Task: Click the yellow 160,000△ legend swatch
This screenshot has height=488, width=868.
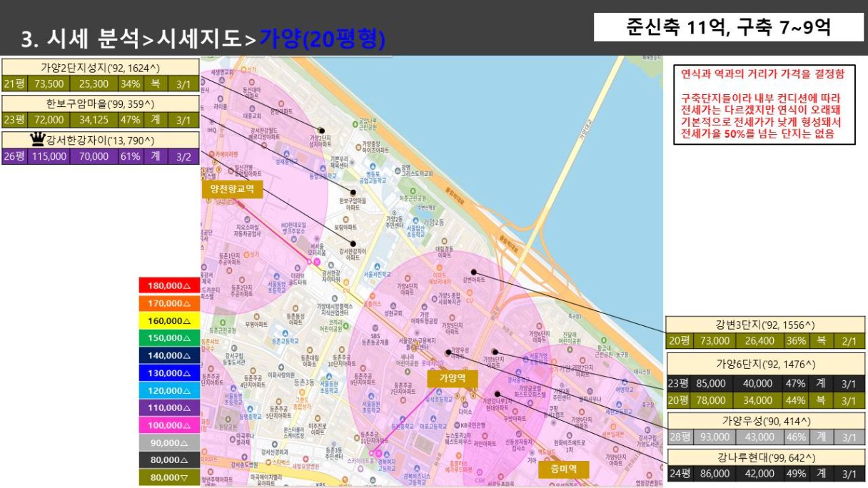Action: (170, 320)
